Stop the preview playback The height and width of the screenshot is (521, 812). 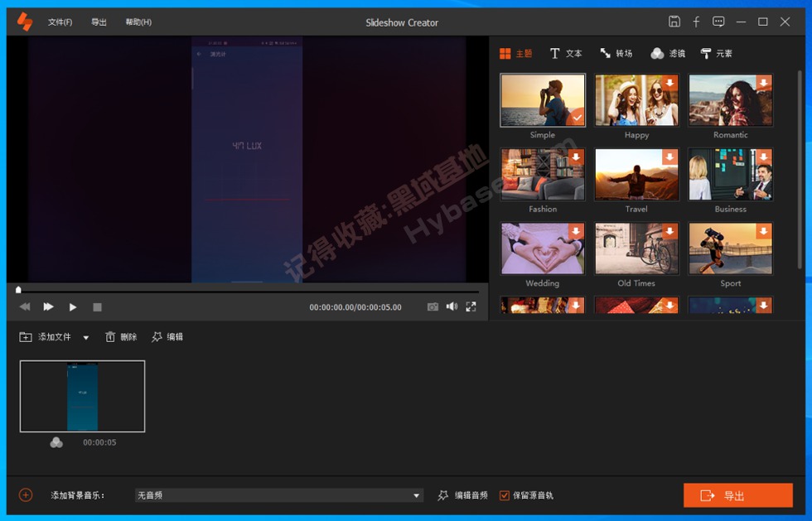[97, 307]
